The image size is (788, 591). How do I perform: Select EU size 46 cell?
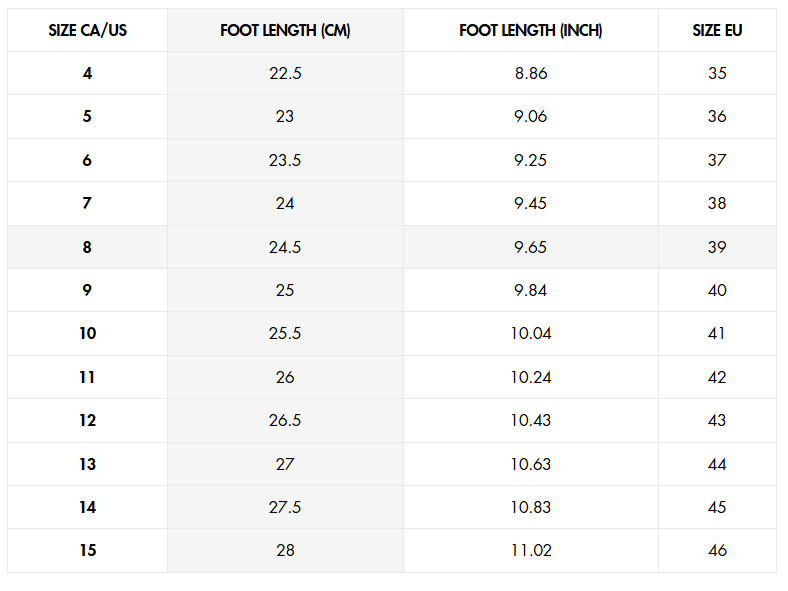[717, 551]
